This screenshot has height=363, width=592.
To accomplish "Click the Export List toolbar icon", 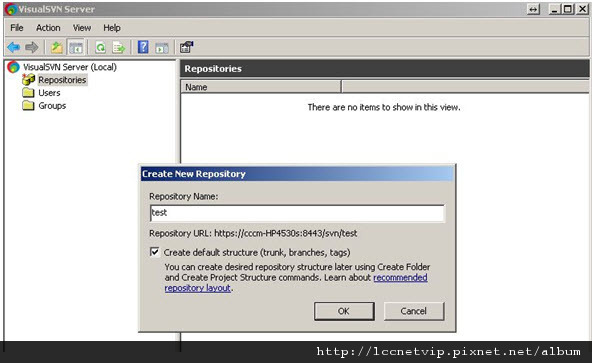I will coord(119,48).
